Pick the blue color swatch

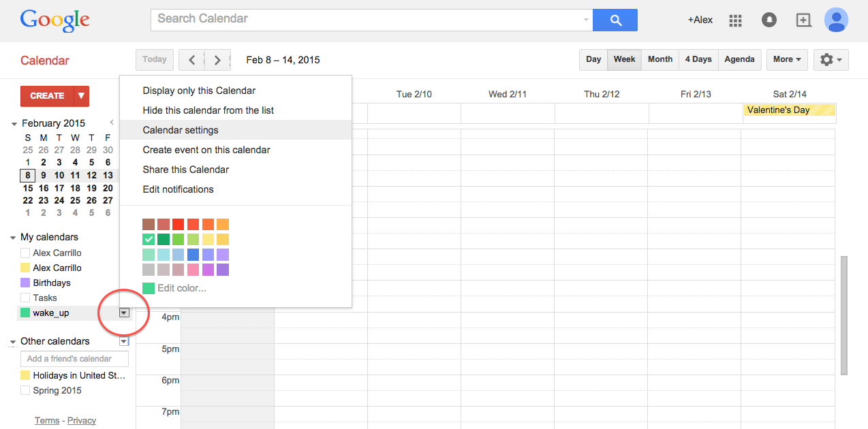(193, 255)
